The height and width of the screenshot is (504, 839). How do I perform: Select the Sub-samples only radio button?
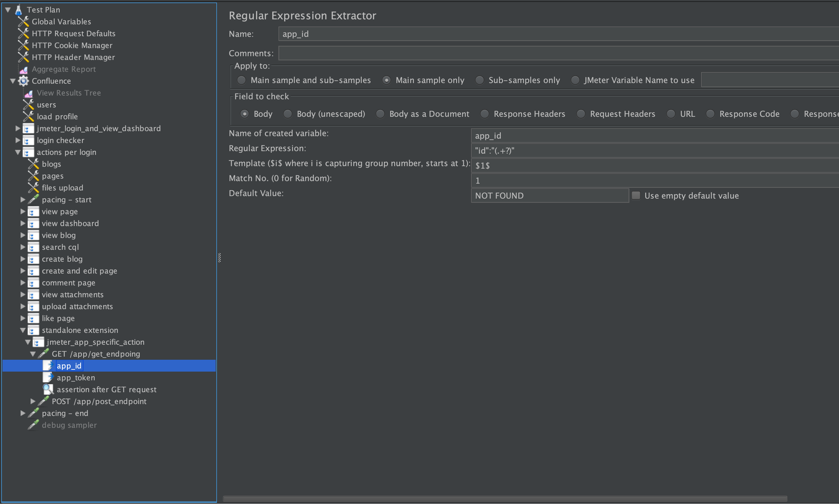tap(479, 80)
